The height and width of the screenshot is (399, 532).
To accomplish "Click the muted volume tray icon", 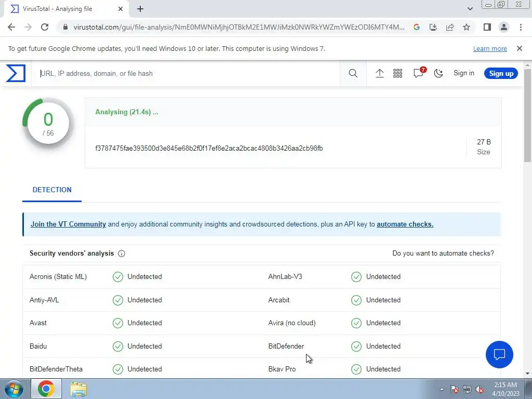I will pos(480,389).
